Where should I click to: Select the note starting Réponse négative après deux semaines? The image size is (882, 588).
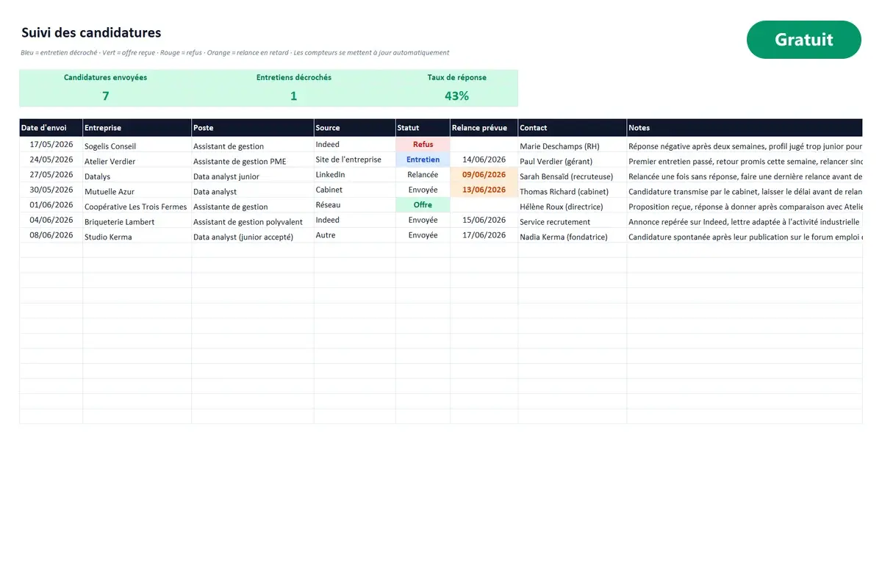pos(745,146)
